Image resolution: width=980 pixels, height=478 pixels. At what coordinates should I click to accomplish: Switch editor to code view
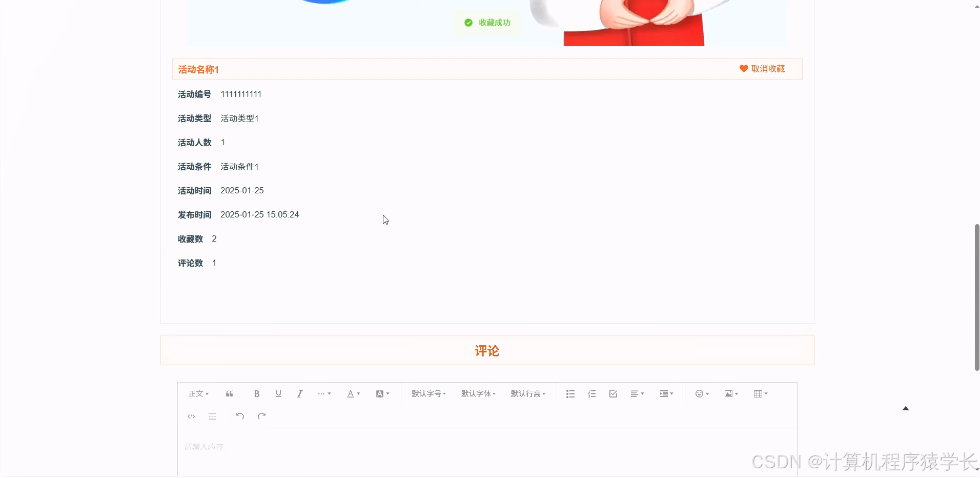pos(191,416)
